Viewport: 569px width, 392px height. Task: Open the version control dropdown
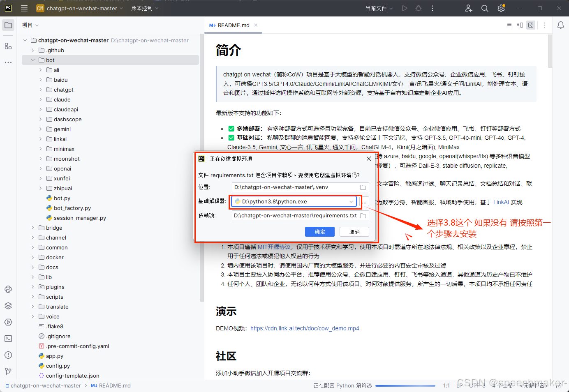click(145, 8)
